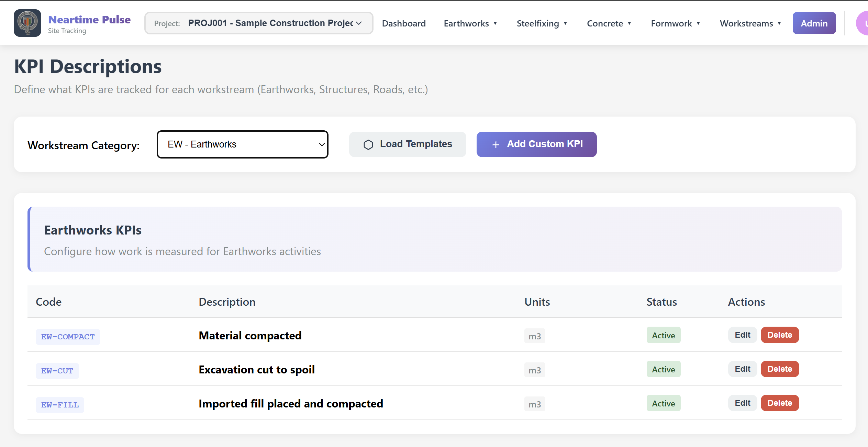Delete the Excavation cut to spoil KPI
Viewport: 868px width, 447px height.
point(779,369)
